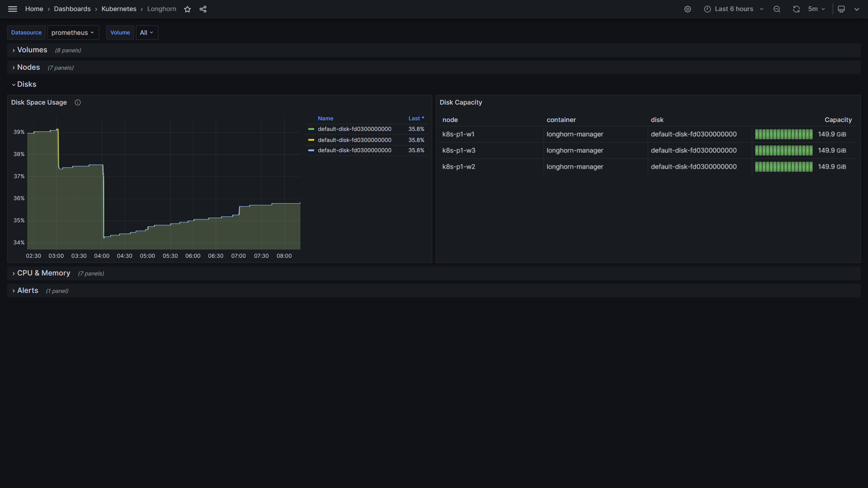868x488 pixels.
Task: Toggle green default-disk series in legend
Action: (354, 129)
